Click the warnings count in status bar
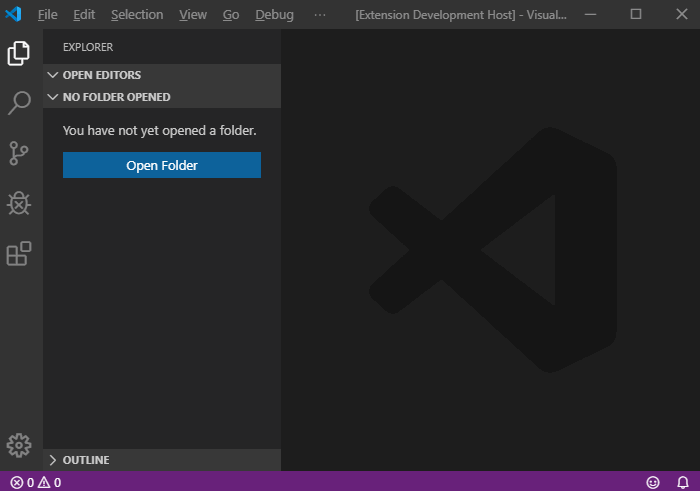The height and width of the screenshot is (491, 700). [50, 483]
